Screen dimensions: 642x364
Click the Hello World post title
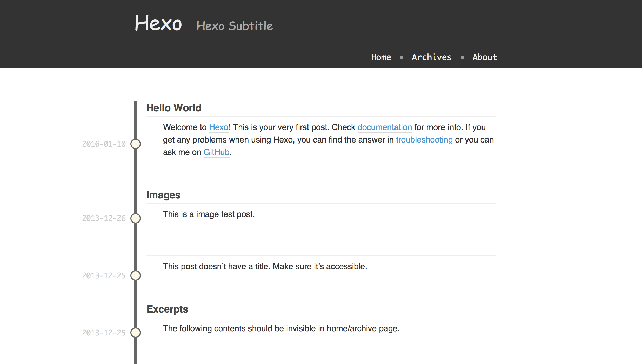tap(174, 108)
